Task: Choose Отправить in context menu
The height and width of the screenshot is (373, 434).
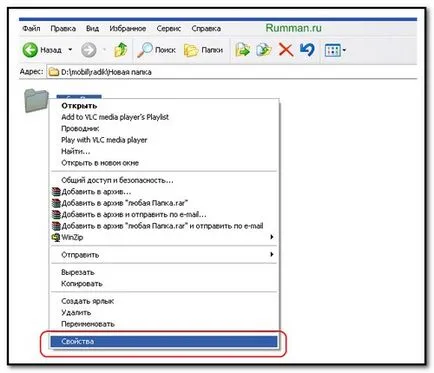Action: click(x=164, y=255)
